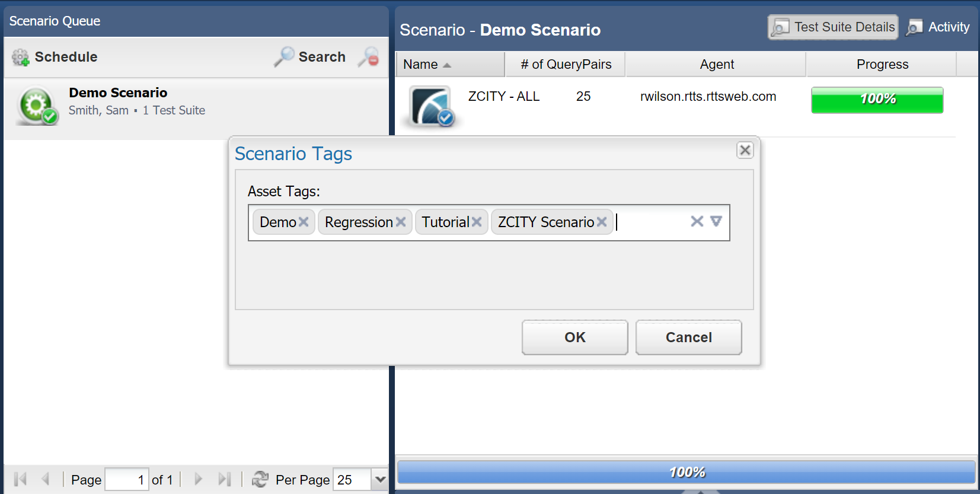Open the Test Suite Details view
The width and height of the screenshot is (980, 494).
[x=833, y=27]
